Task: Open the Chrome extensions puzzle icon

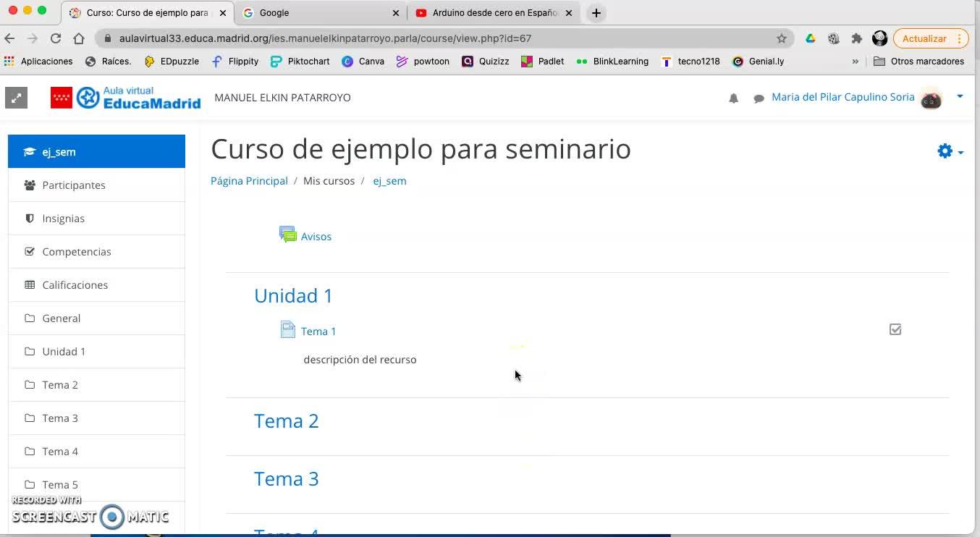Action: coord(857,38)
